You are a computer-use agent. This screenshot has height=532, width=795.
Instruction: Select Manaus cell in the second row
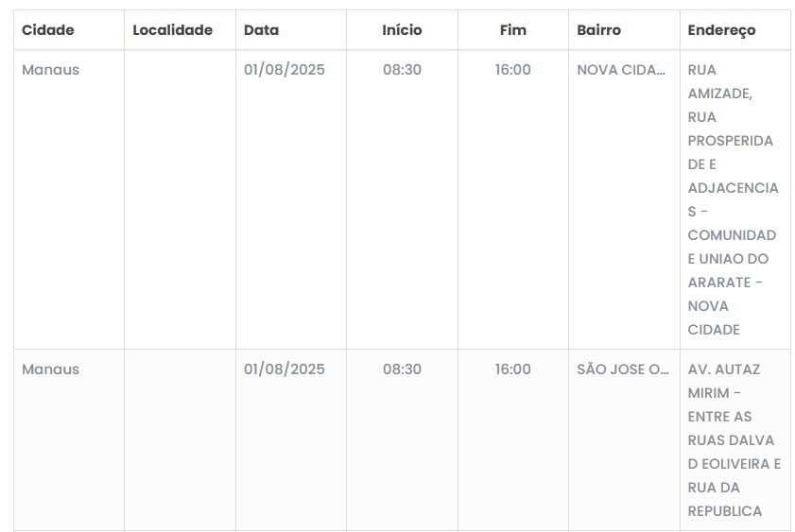coord(51,369)
